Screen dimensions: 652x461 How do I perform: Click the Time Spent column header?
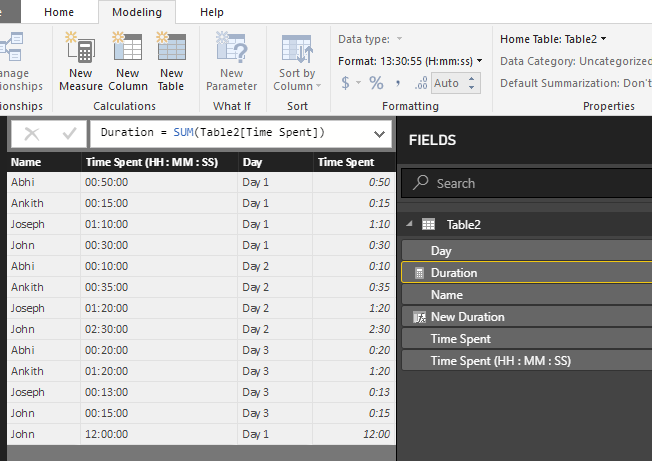pos(354,162)
